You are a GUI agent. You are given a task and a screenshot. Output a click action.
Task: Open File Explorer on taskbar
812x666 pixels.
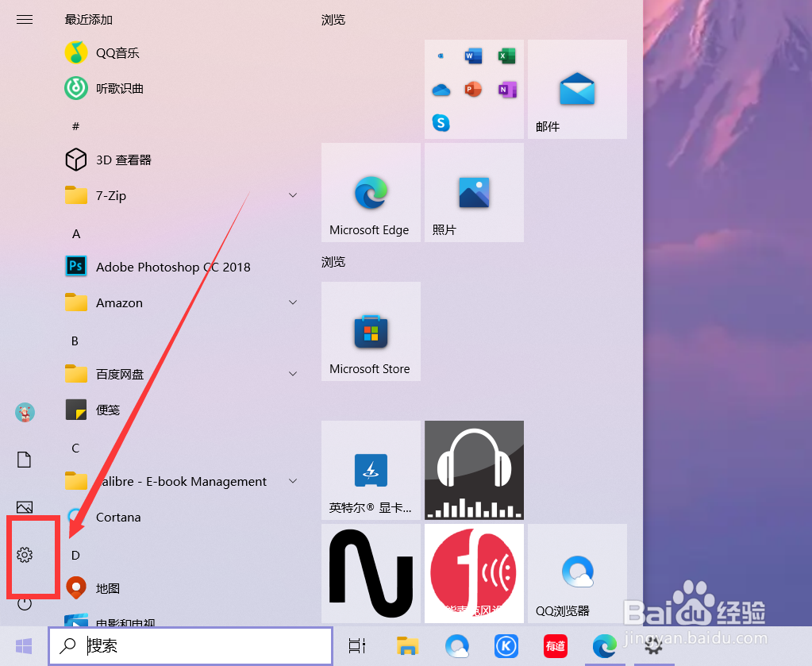tap(407, 646)
